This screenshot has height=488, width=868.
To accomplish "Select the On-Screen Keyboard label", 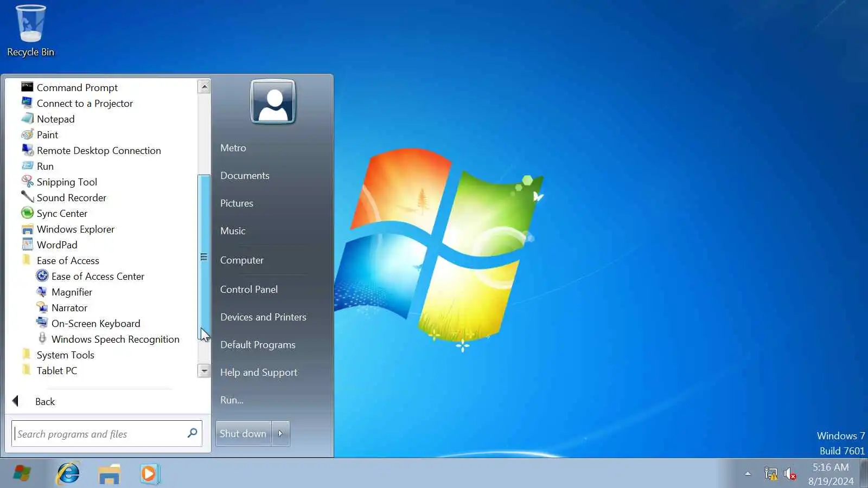I will coord(95,323).
